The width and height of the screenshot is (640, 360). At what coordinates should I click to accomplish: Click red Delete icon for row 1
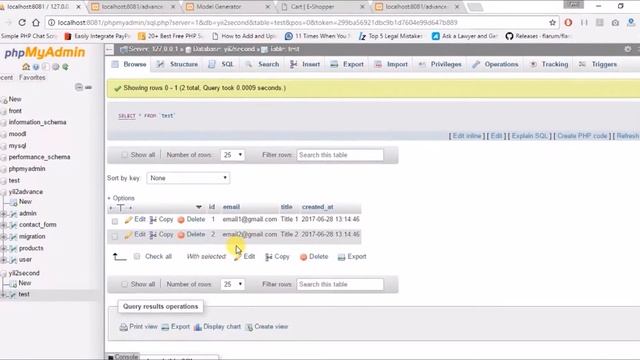(181, 220)
